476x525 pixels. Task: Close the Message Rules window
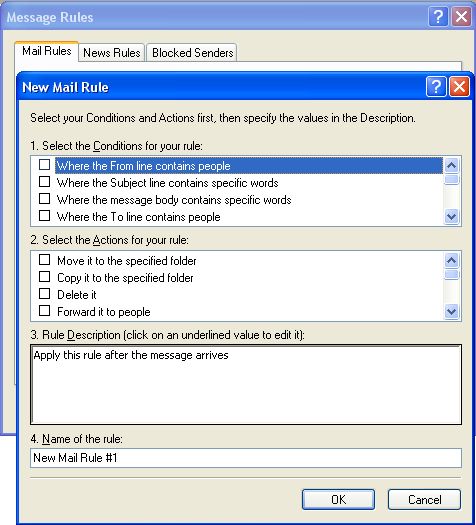tap(461, 16)
